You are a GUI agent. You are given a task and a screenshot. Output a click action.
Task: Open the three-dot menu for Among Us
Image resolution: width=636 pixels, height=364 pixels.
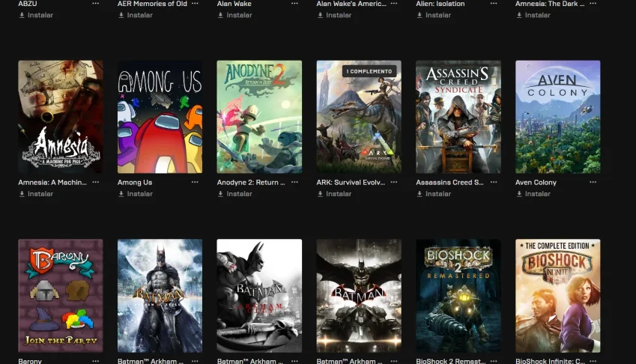pos(195,183)
